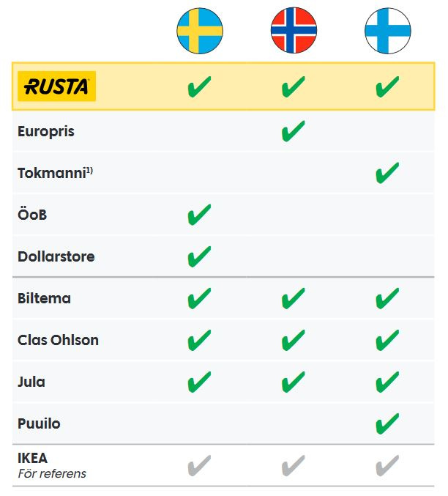Click the Swedish flag icon

199,29
